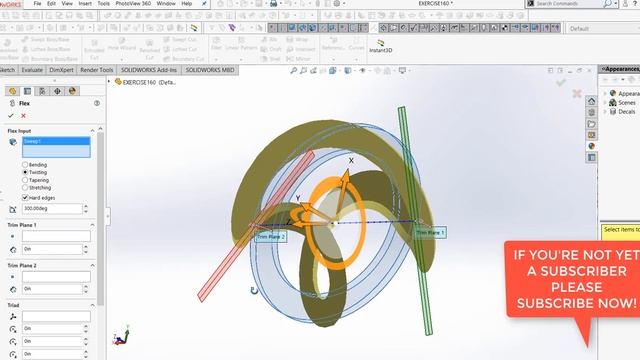Click the search magnifier in Search Commands

(607, 4)
